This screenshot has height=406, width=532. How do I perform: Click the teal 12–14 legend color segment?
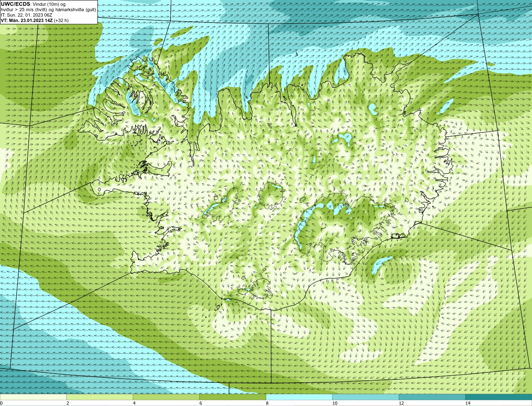click(432, 397)
